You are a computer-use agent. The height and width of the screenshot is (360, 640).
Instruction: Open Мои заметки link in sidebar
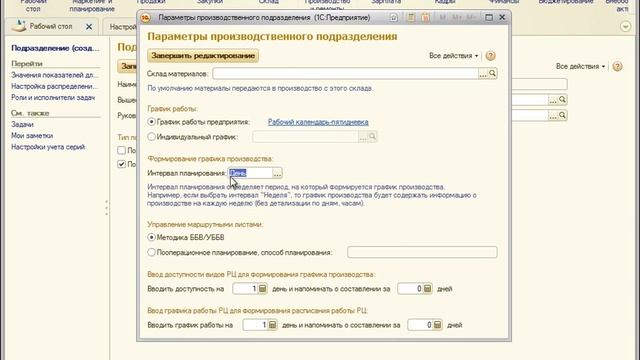(32, 136)
